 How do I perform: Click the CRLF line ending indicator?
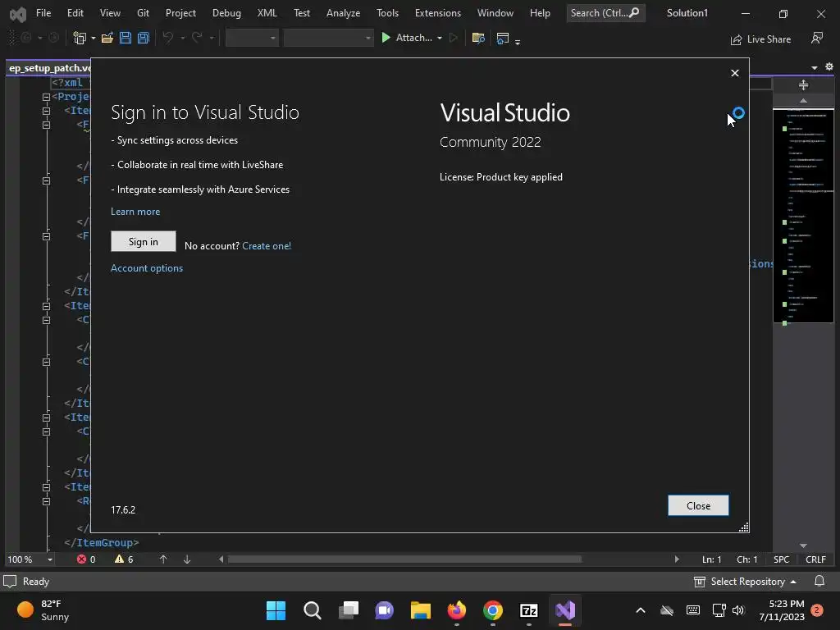click(815, 559)
